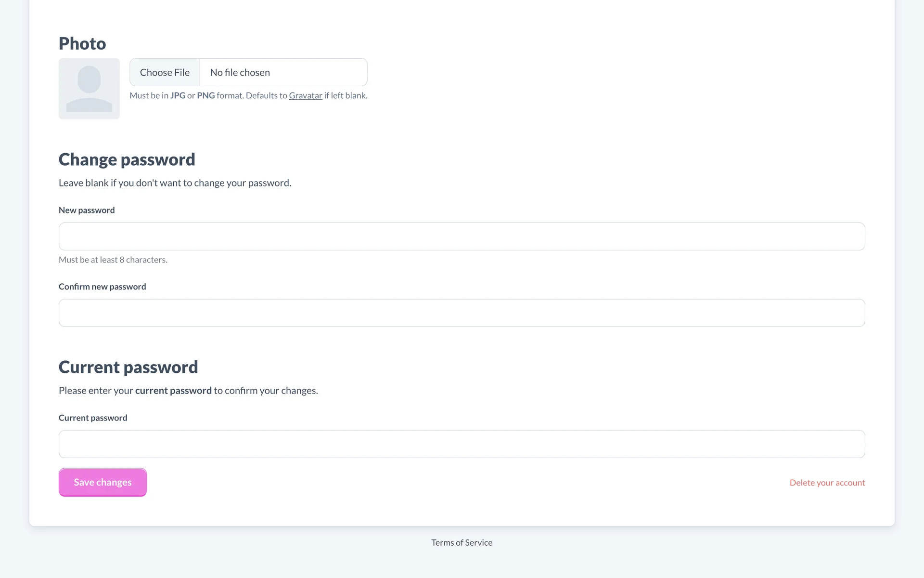The image size is (924, 578).
Task: Click the bold PNG format text
Action: point(205,95)
